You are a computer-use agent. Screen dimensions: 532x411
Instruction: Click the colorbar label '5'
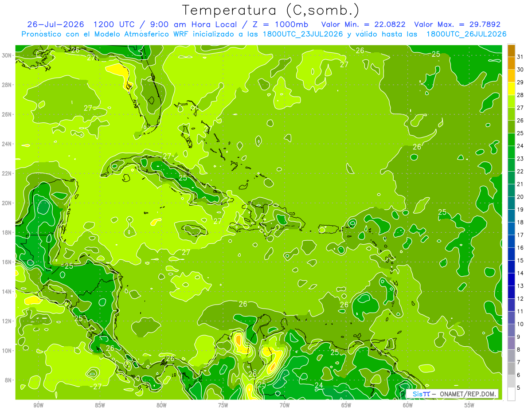(x=519, y=388)
